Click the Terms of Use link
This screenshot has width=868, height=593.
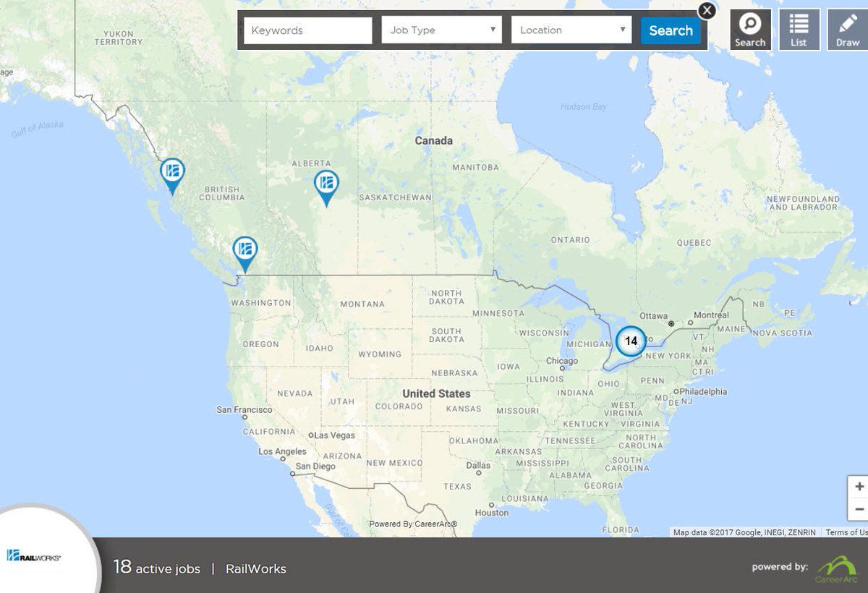pos(846,532)
